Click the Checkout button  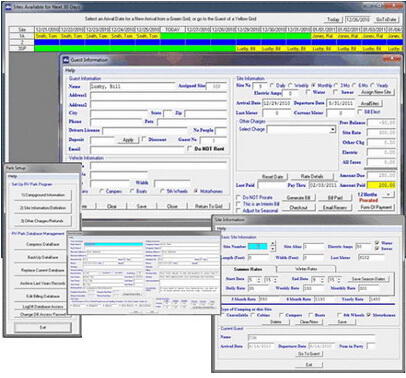pos(299,208)
